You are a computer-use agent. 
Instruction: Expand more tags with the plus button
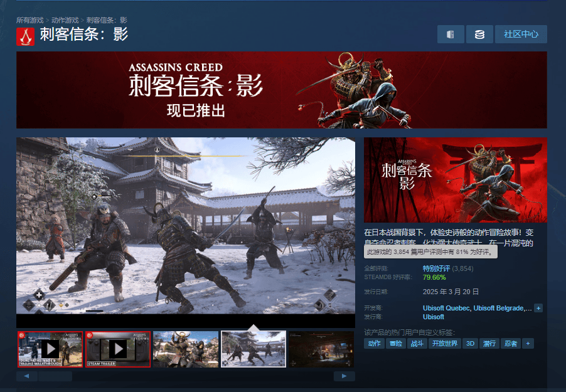(528, 344)
